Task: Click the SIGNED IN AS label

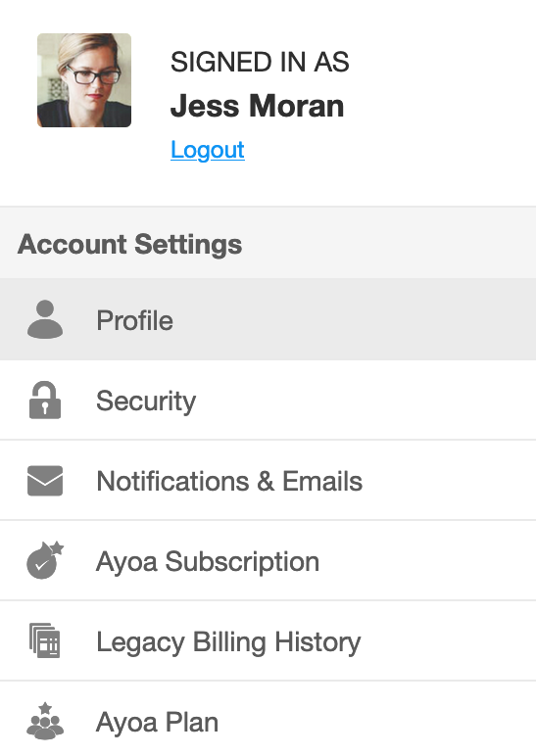Action: click(260, 63)
